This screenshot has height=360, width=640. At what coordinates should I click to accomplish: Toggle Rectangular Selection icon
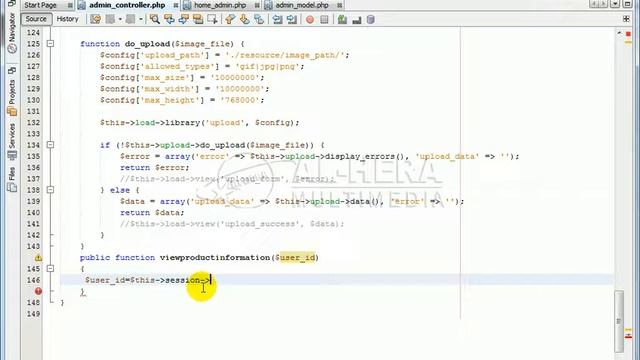pos(212,19)
